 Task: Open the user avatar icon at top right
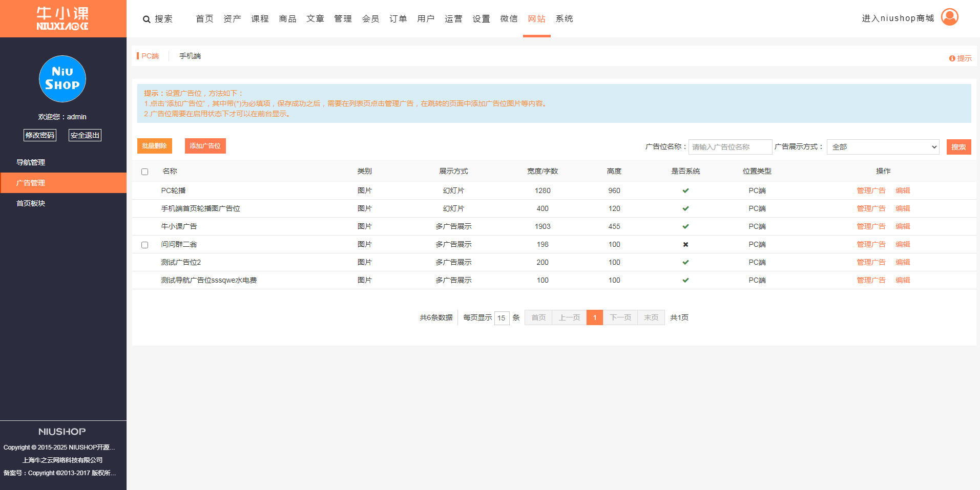pos(949,17)
